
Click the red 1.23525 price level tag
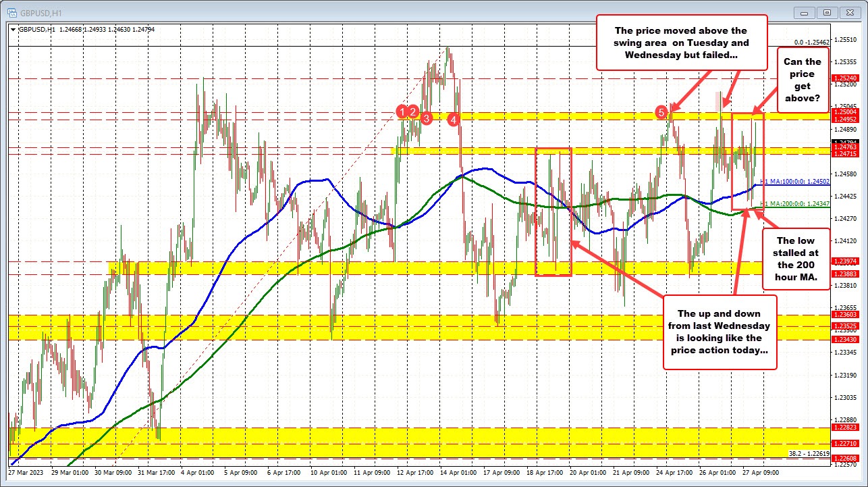846,326
